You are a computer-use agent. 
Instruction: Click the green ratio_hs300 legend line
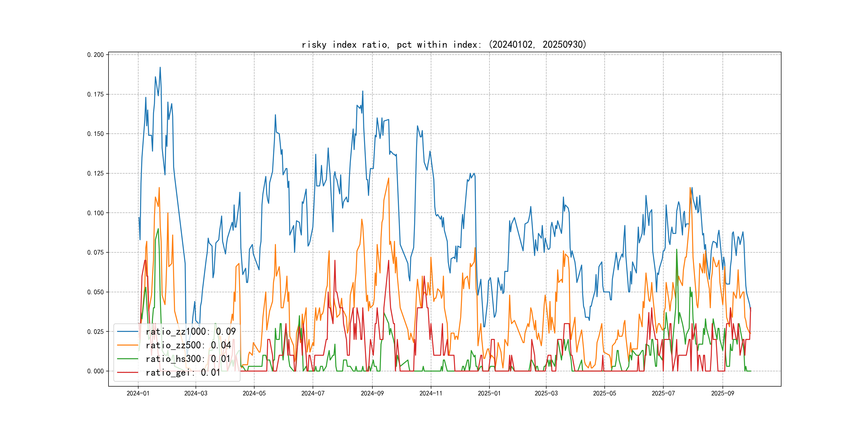[x=127, y=359]
